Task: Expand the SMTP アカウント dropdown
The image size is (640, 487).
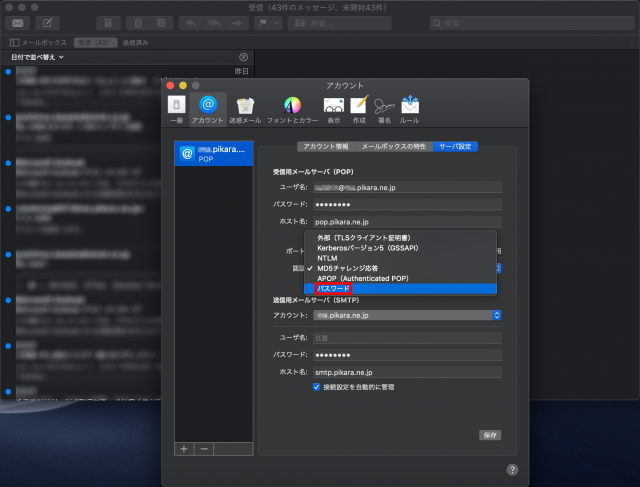Action: pyautogui.click(x=406, y=315)
